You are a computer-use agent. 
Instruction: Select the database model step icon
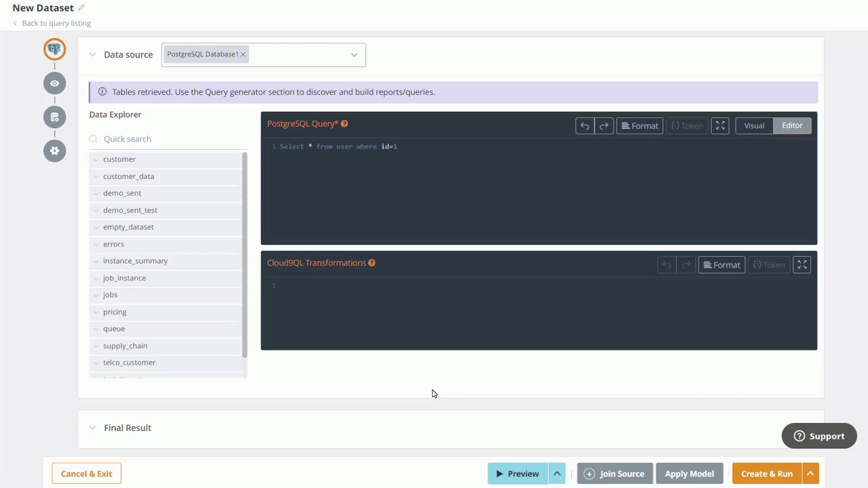(54, 117)
